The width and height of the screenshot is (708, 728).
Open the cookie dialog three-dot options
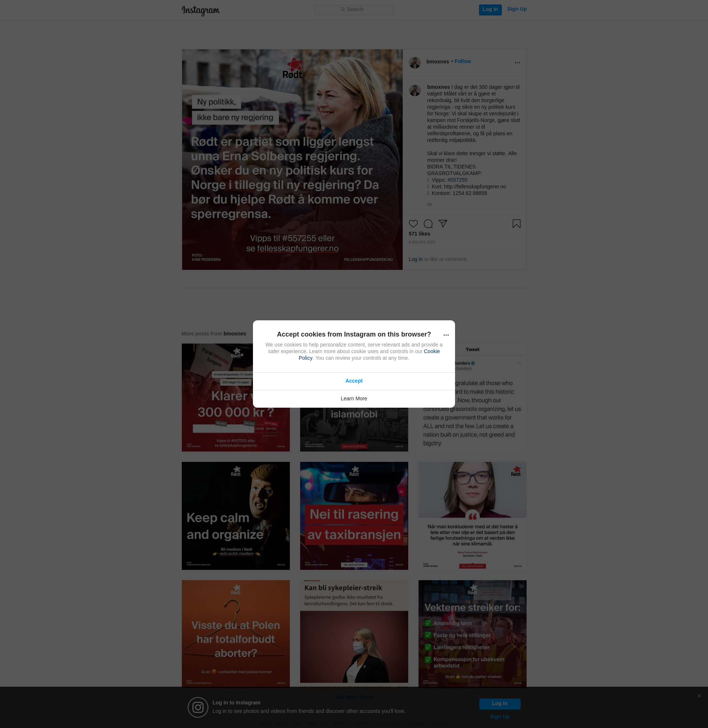446,335
